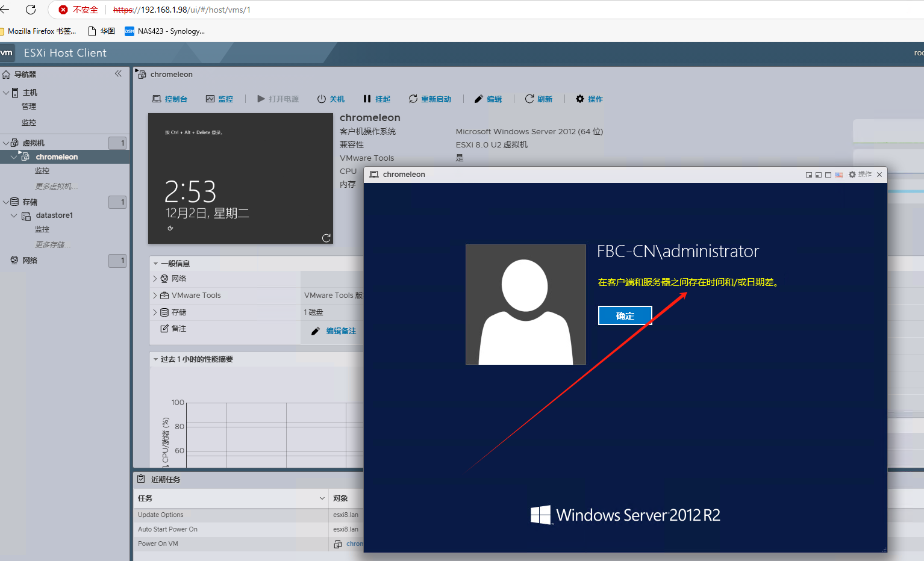Viewport: 924px width, 561px height.
Task: Collapse the 虚拟机 tree node
Action: click(x=6, y=143)
